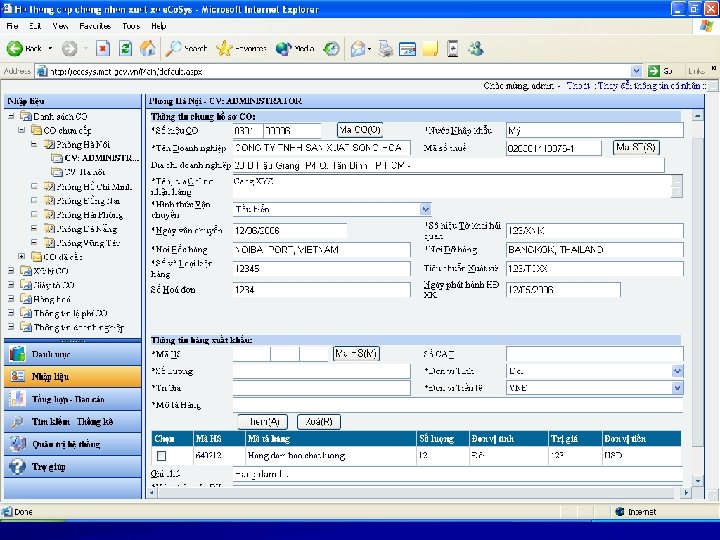Click the Mã CO(O) button
Viewport: 720px width, 540px height.
coord(360,130)
